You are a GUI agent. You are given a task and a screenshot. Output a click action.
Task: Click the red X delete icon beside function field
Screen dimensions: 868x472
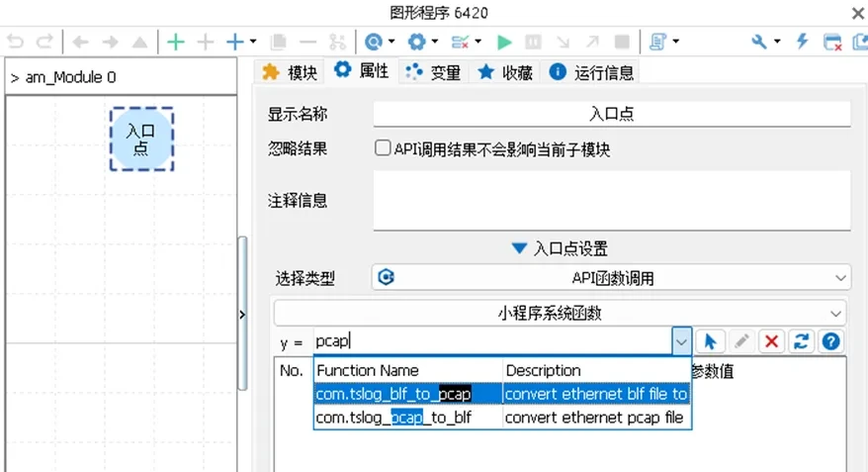coord(771,341)
